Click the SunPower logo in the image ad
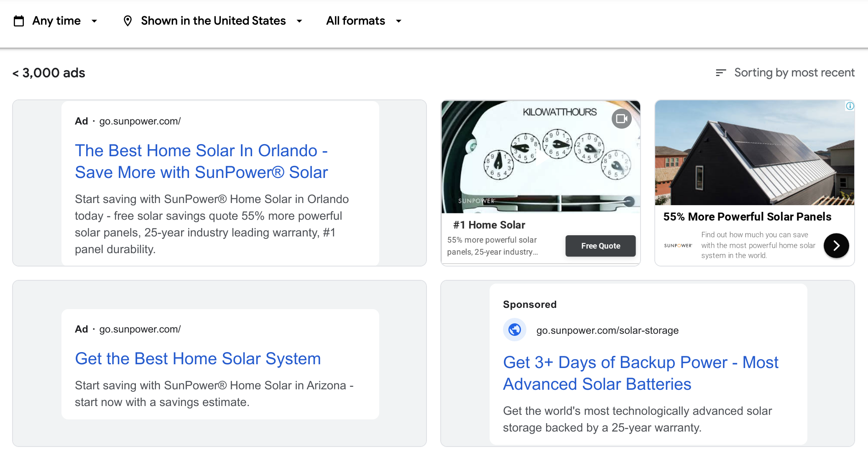 [x=678, y=246]
